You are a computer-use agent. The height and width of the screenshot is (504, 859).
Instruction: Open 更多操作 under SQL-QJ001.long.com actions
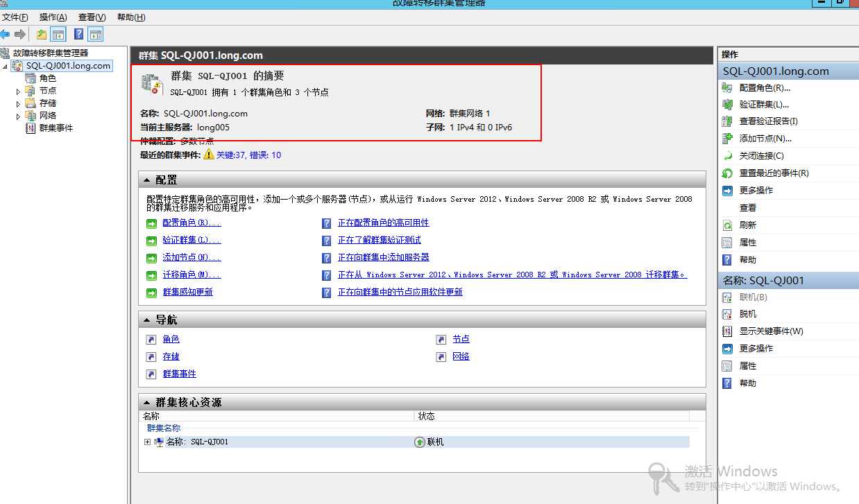[x=756, y=191]
